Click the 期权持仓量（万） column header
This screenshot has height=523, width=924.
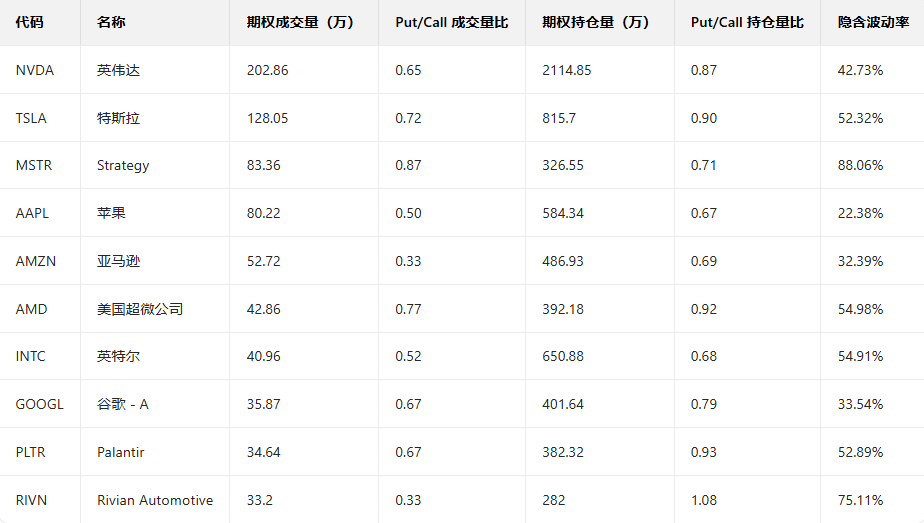coord(596,22)
